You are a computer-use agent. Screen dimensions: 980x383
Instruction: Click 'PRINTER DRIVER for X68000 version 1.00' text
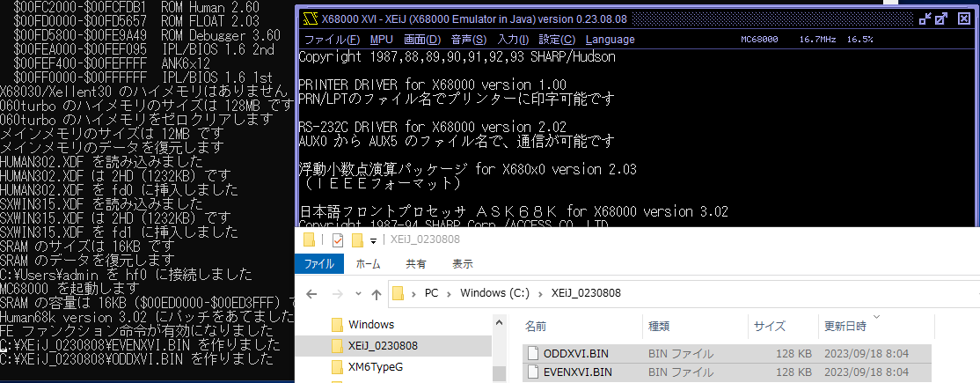(433, 85)
